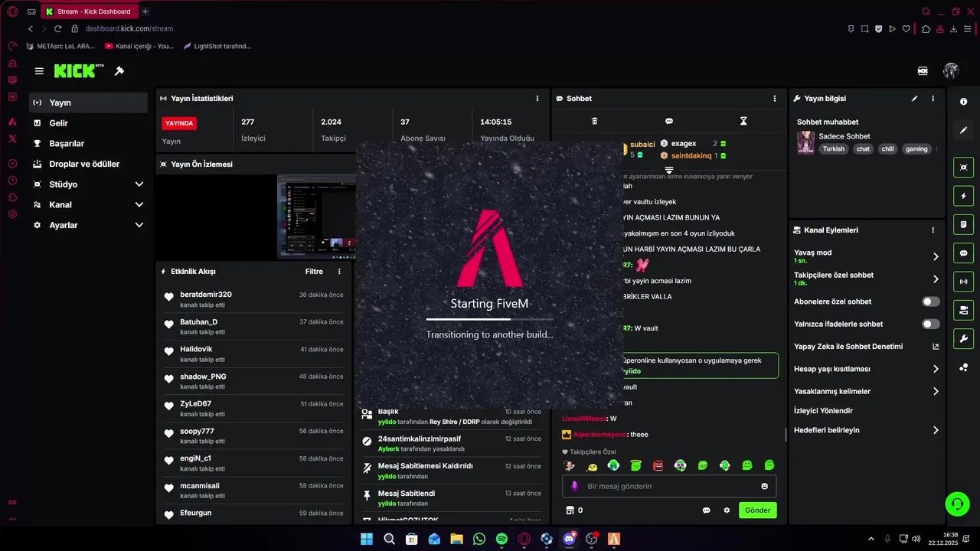The height and width of the screenshot is (551, 980).
Task: Toggle the broadcast stats widget icon in right sidebar
Action: [x=963, y=281]
